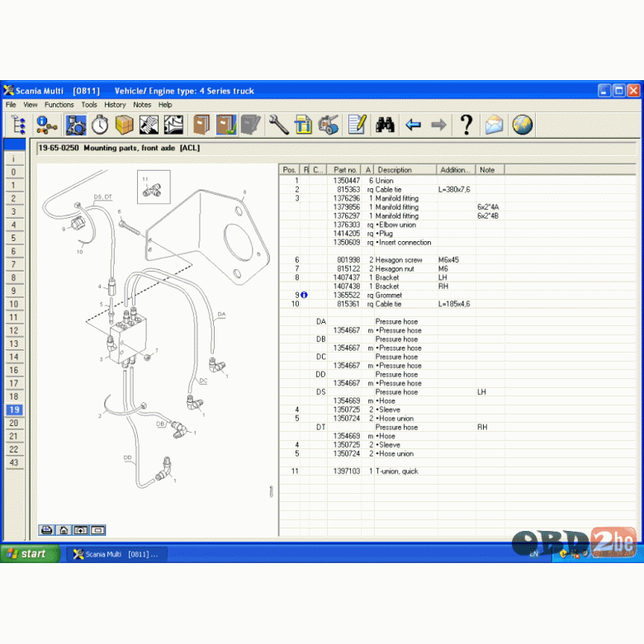Open the brown book toolbar icon

(201, 125)
